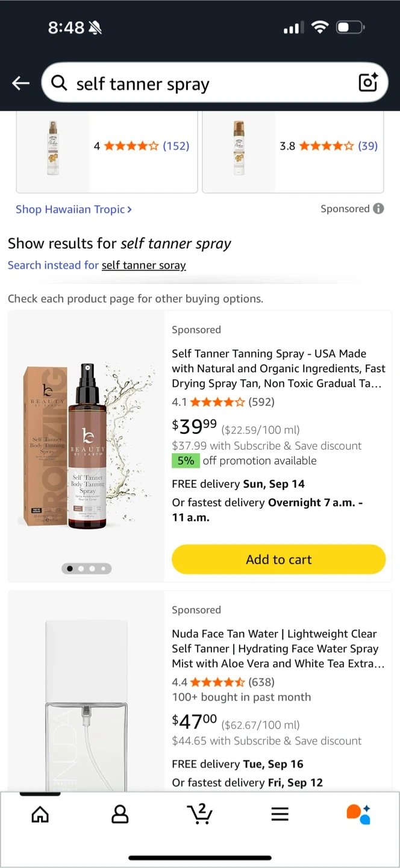The image size is (400, 868).
Task: View the 592 ratings for tanning spray
Action: [x=261, y=401]
